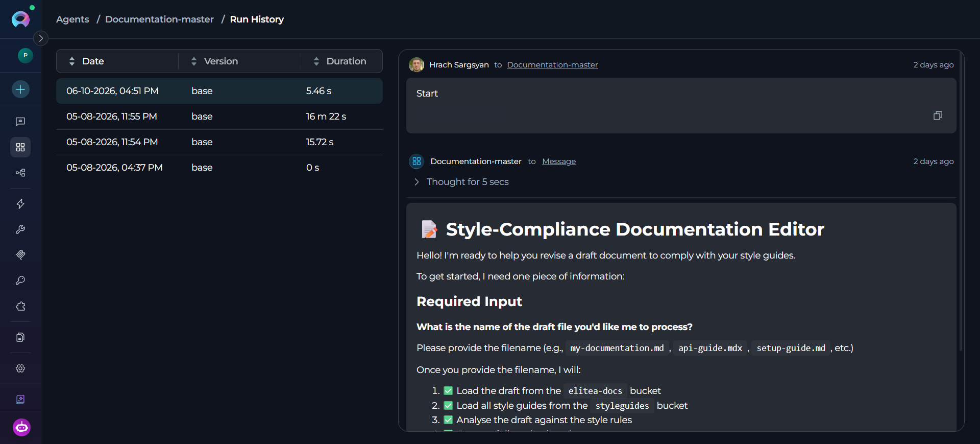Open the chat icon in sidebar
The image size is (980, 444).
point(20,122)
